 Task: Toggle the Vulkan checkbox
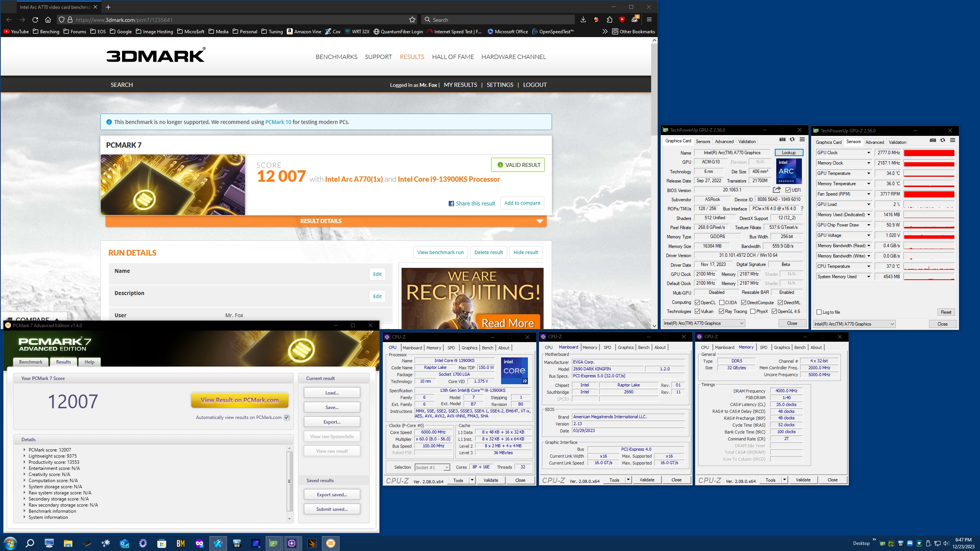[x=697, y=311]
